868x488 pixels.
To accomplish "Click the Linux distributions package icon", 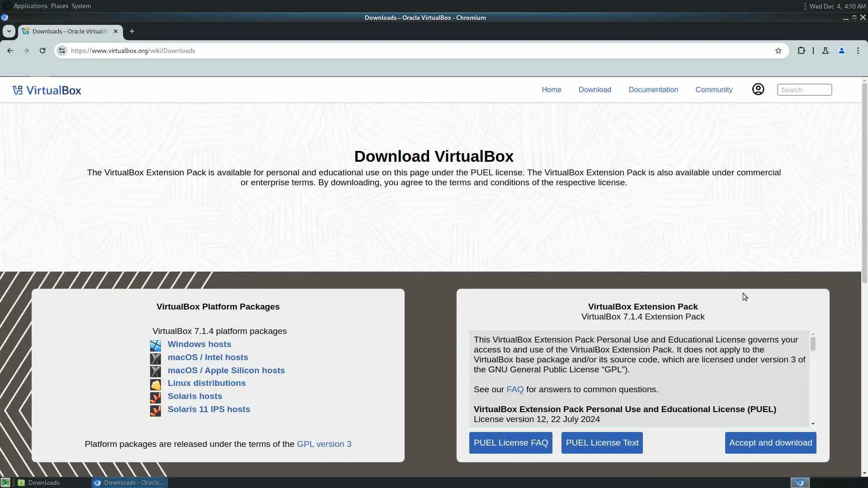I will [x=155, y=385].
